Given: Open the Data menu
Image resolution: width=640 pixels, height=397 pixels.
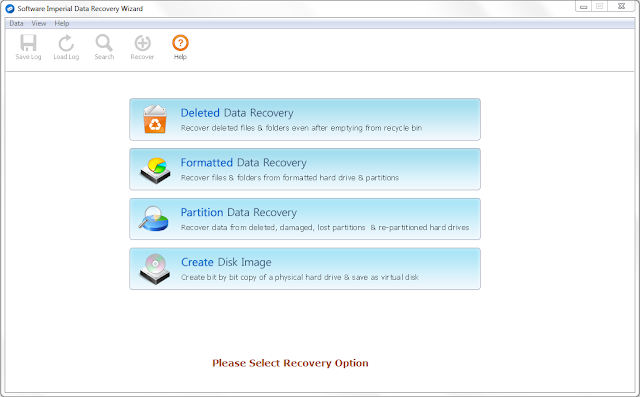Looking at the screenshot, I should (16, 23).
